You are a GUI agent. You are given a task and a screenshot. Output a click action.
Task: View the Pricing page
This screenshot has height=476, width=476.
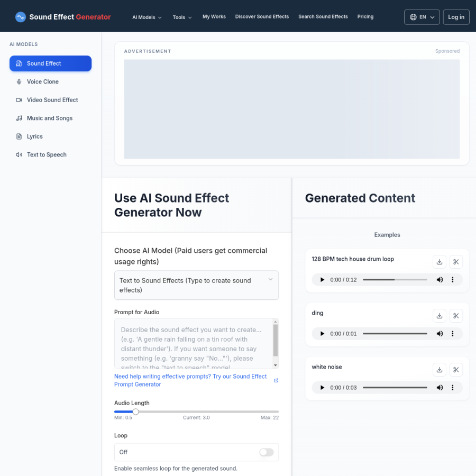click(365, 17)
